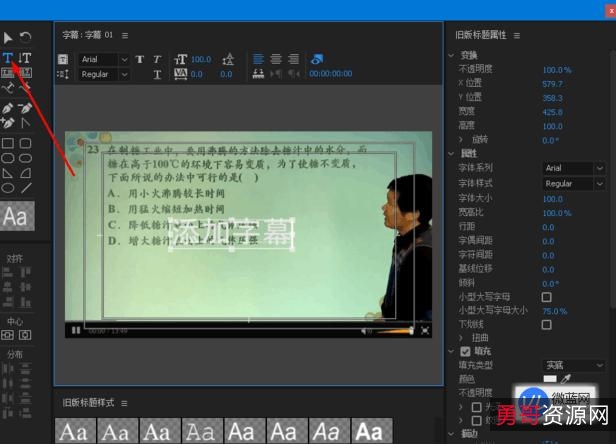Click the fill 颜色 white color swatch
616x444 pixels.
point(549,379)
